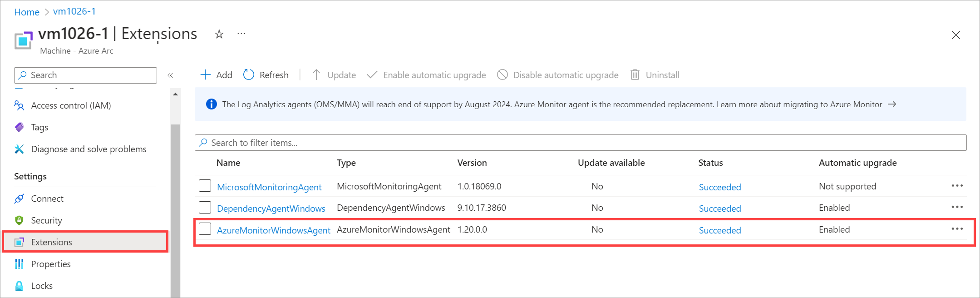Click magnifier icon in sidebar Search box
Viewport: 980px width, 298px height.
(x=22, y=75)
